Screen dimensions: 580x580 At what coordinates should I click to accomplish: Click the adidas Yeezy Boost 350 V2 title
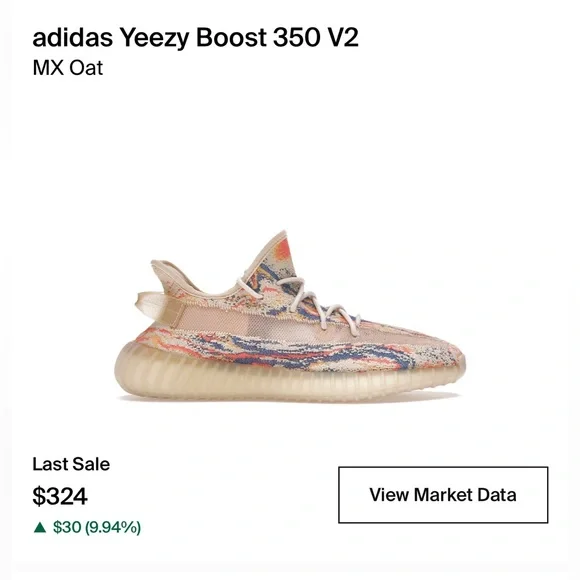(195, 38)
